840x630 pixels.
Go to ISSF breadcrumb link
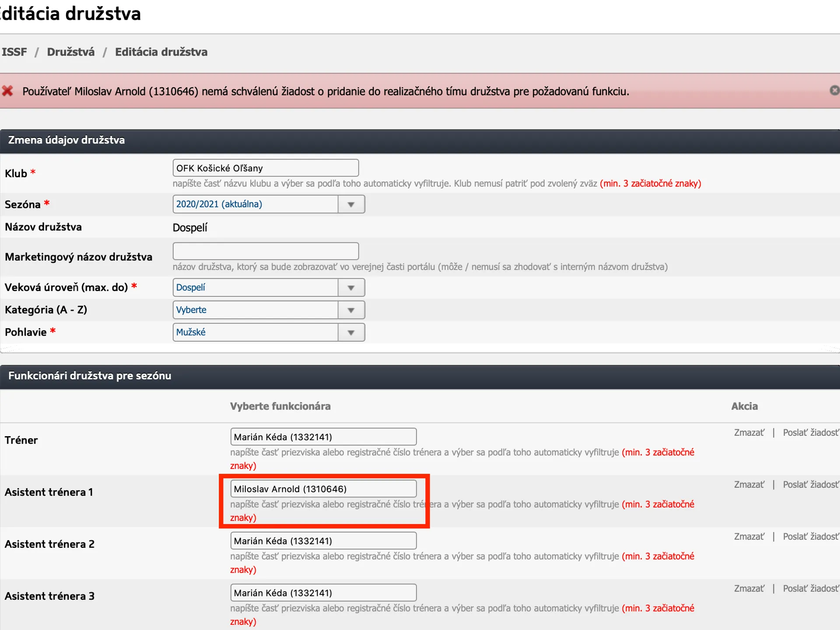coord(14,52)
